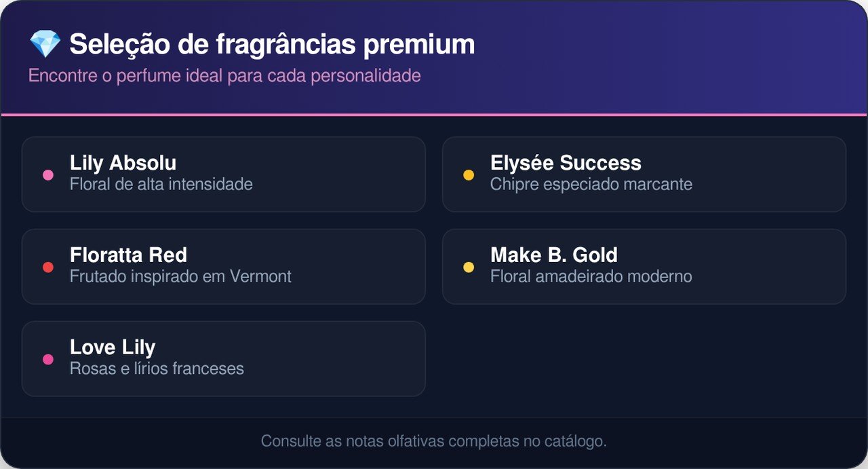Click the Elysée Success title text
868x469 pixels.
coord(566,163)
